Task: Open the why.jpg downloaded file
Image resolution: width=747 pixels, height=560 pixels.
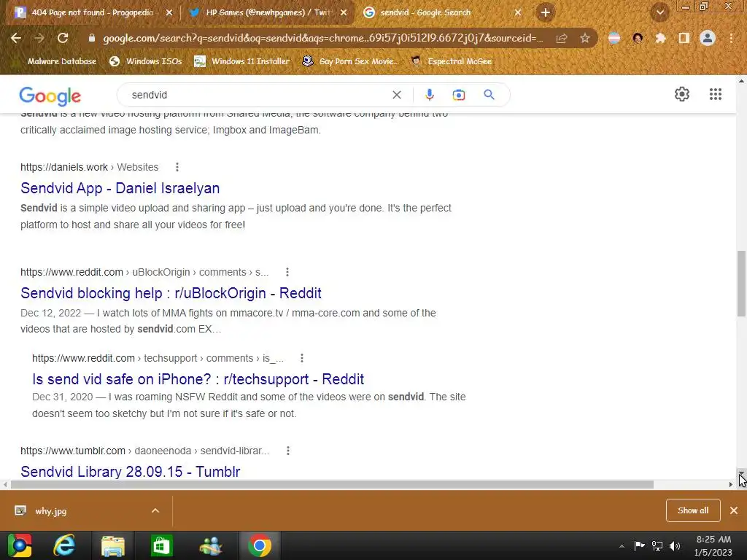Action: (x=51, y=511)
